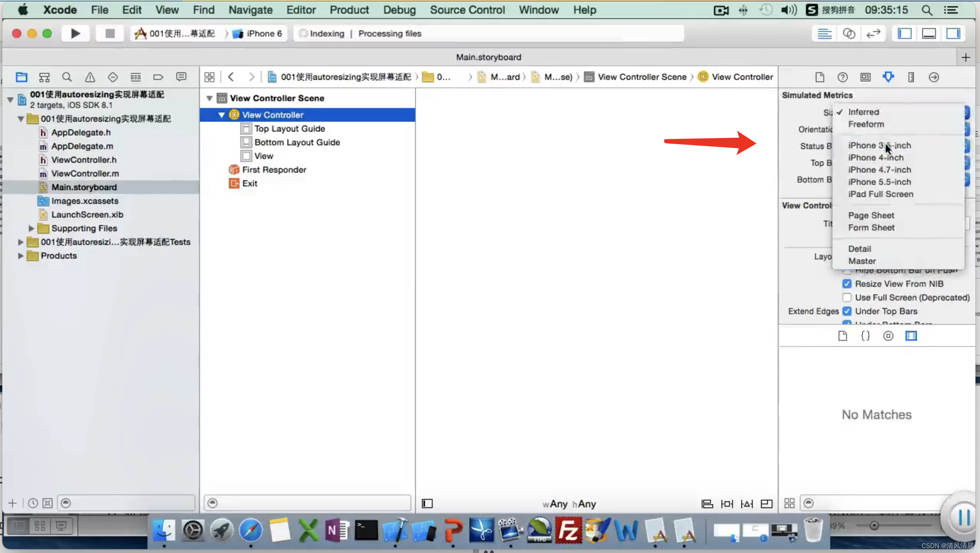The width and height of the screenshot is (980, 553).
Task: Switch to the Standard editor
Action: [x=825, y=33]
